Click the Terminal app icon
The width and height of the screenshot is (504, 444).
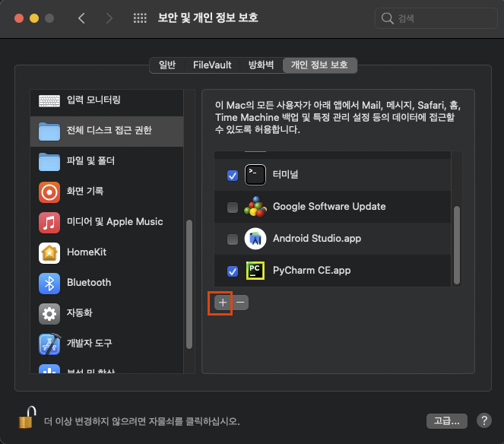pos(255,175)
